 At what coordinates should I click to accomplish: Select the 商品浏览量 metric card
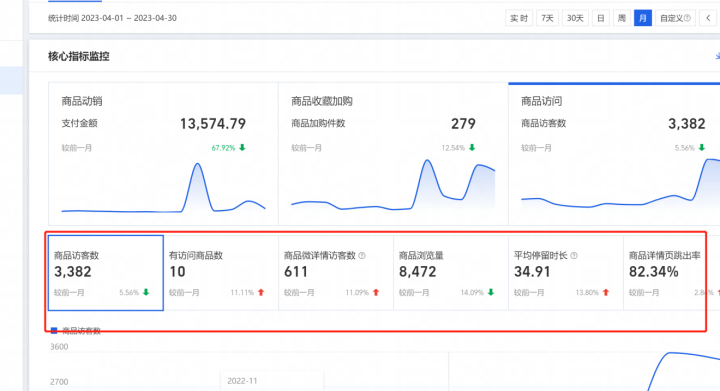coord(451,273)
